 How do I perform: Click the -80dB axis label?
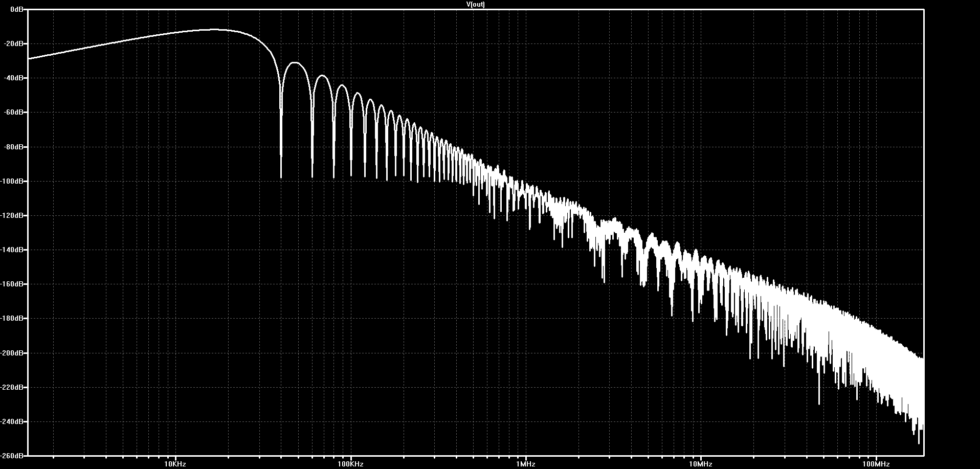click(x=14, y=147)
